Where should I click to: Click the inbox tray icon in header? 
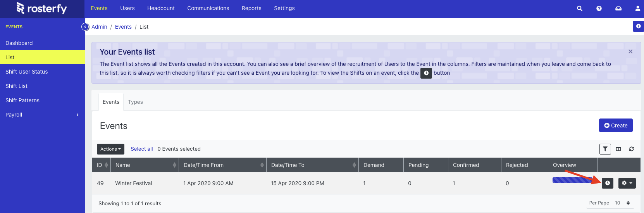618,9
